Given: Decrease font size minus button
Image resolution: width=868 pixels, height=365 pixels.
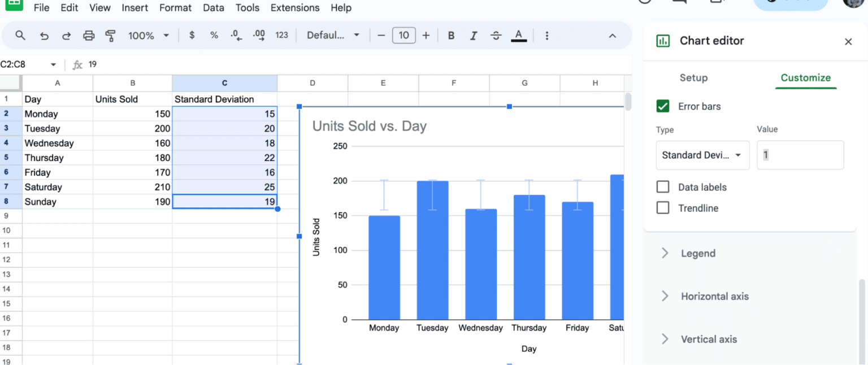Looking at the screenshot, I should tap(381, 36).
